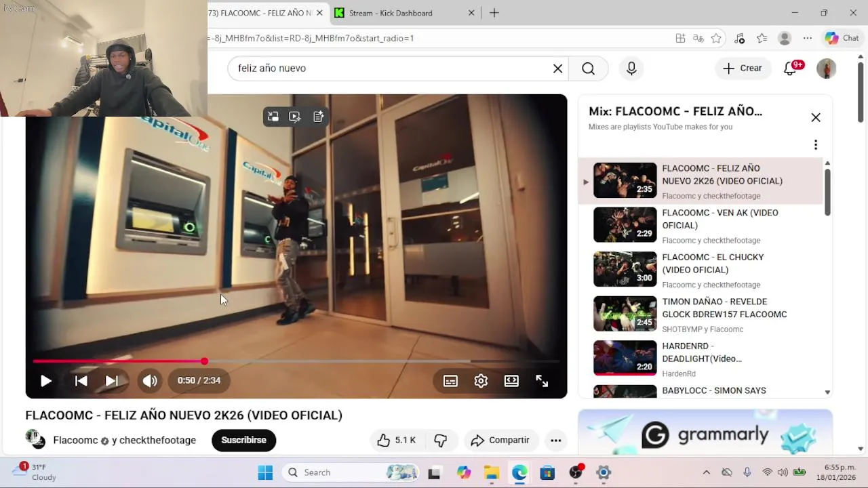Dislike the video with thumbs down
The height and width of the screenshot is (488, 868).
pyautogui.click(x=441, y=441)
